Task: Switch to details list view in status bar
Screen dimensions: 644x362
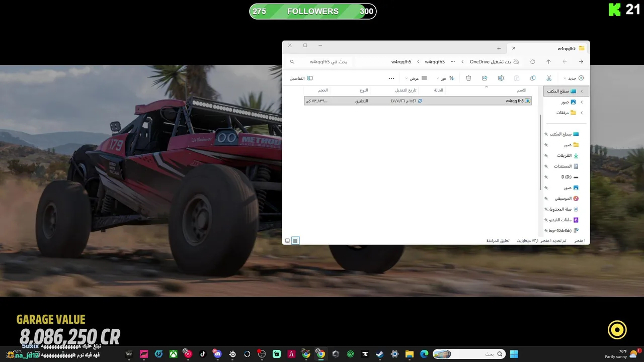Action: [295, 241]
